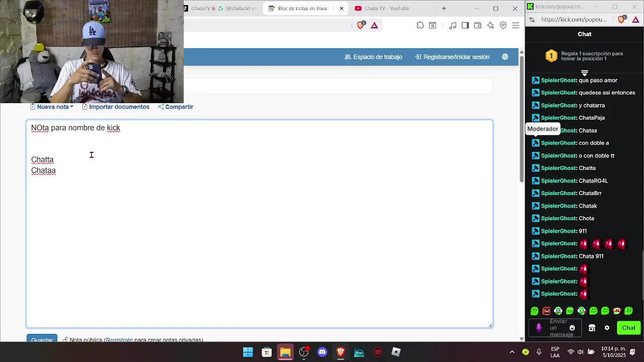
Task: Click Registrarse/Iniciar sesión link
Action: tap(452, 57)
